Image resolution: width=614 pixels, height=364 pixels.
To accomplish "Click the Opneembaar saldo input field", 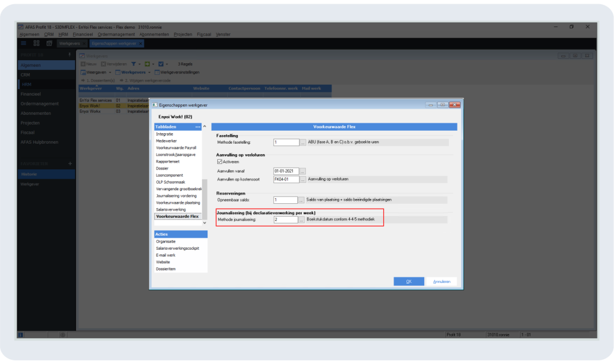I will point(286,200).
